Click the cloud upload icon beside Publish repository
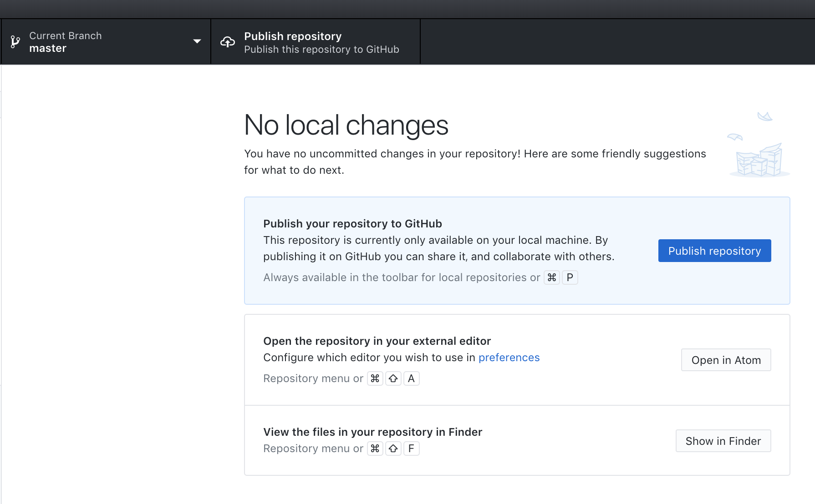Screen dimensions: 815x504 pyautogui.click(x=228, y=41)
